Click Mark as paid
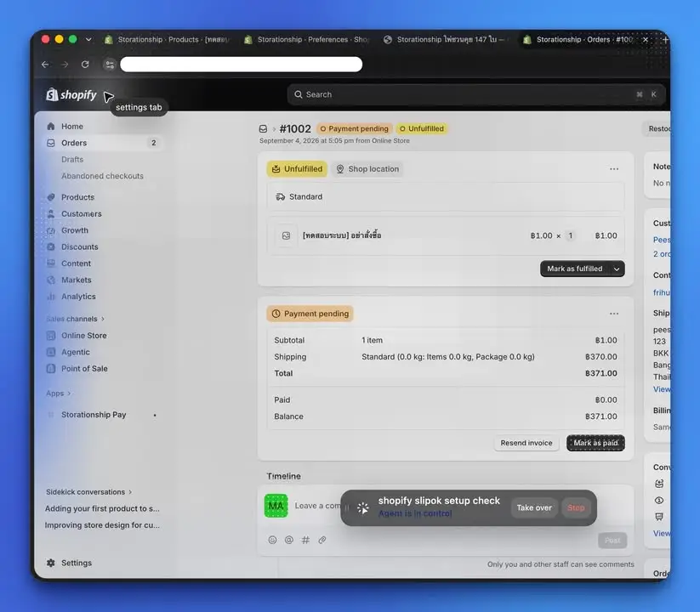 [x=595, y=443]
